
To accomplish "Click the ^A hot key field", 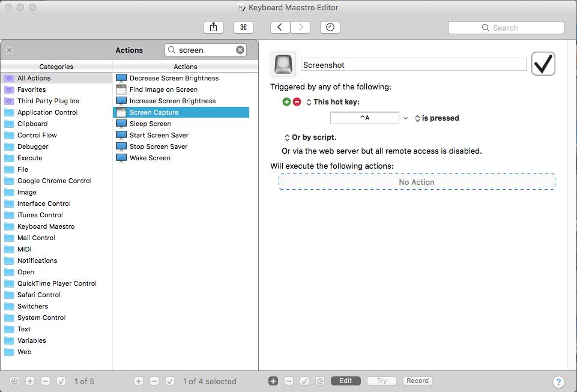I will point(364,118).
